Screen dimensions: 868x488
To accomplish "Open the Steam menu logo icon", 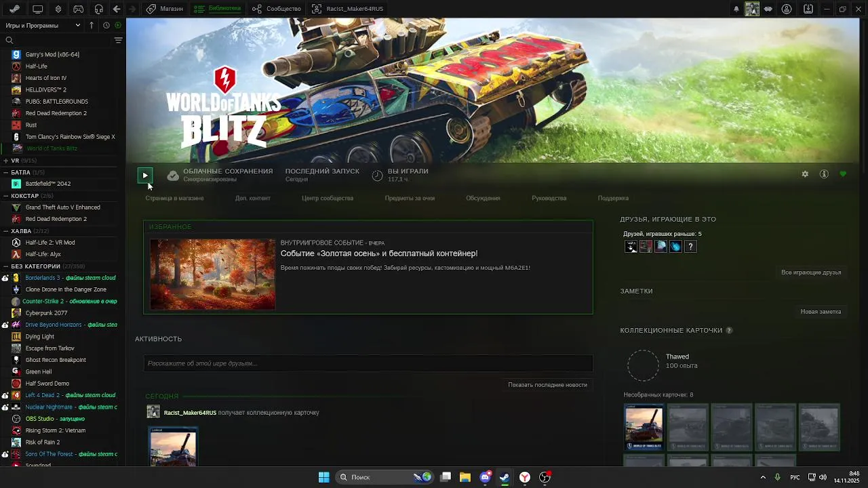I will point(14,9).
